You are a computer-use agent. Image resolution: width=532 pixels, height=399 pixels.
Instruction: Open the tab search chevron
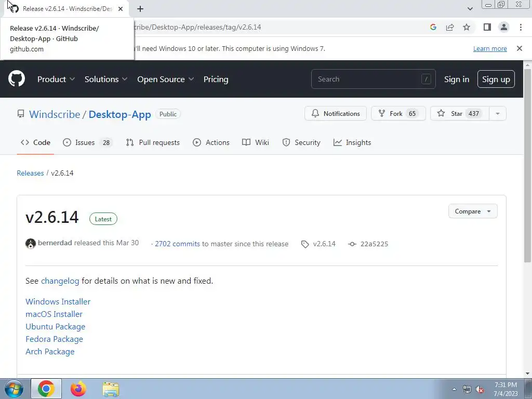[470, 9]
